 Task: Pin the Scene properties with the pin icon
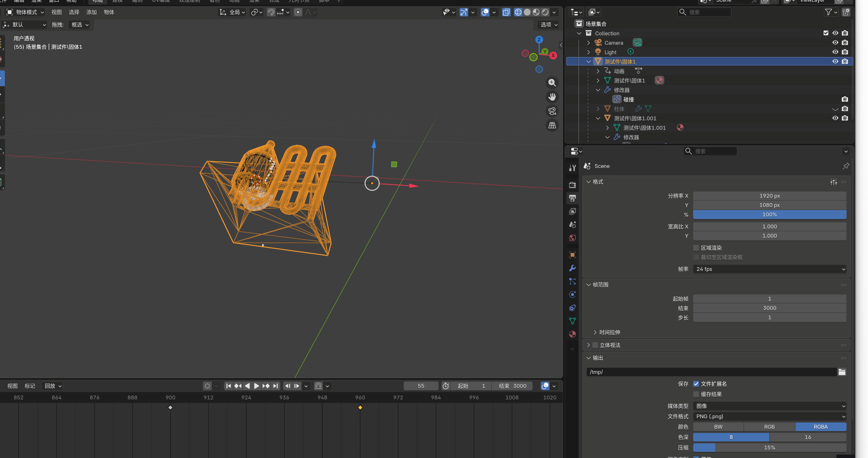click(846, 166)
